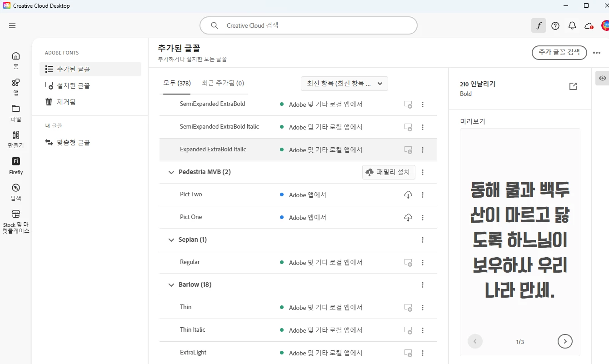Open 설치된 글꼴 in Adobe Fonts menu
Image resolution: width=609 pixels, height=364 pixels.
(90, 85)
